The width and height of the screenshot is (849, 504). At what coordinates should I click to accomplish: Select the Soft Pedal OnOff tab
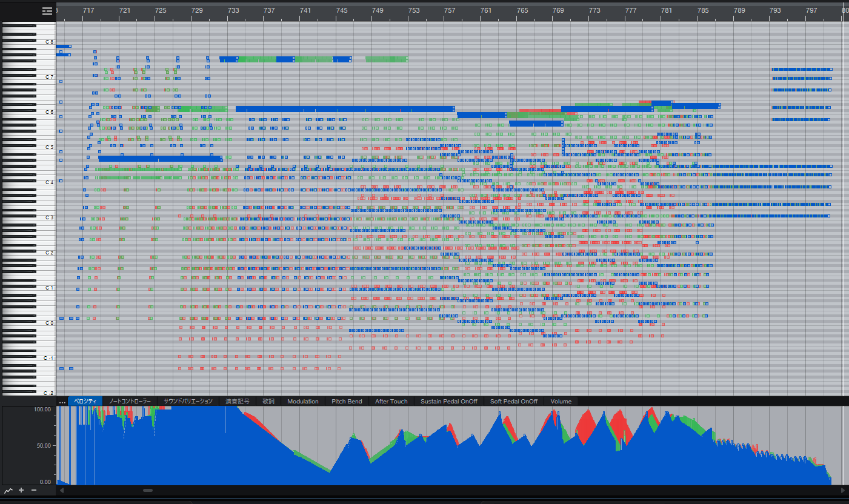point(513,402)
